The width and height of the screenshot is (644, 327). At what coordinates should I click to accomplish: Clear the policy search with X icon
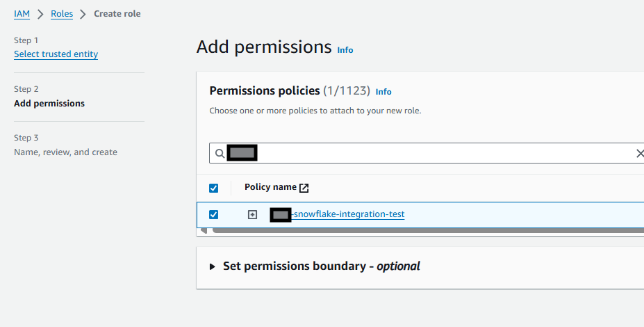point(639,154)
